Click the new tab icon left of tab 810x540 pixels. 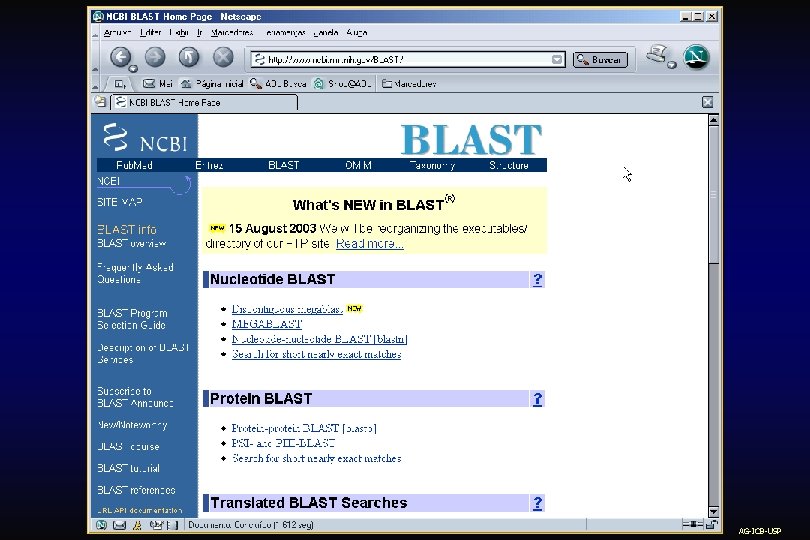click(100, 102)
